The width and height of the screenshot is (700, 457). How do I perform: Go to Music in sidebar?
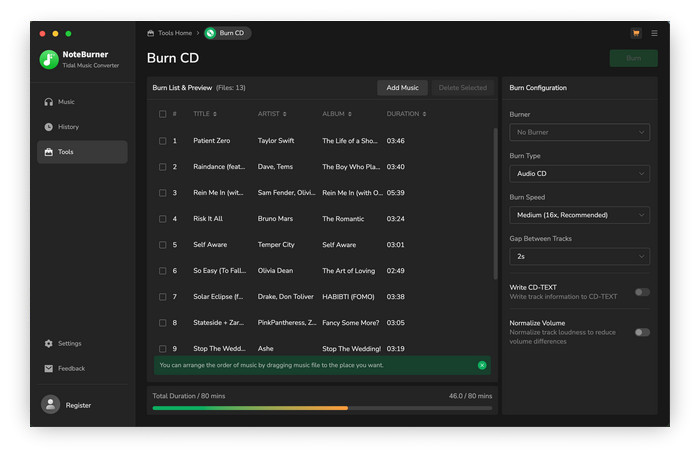tap(82, 102)
